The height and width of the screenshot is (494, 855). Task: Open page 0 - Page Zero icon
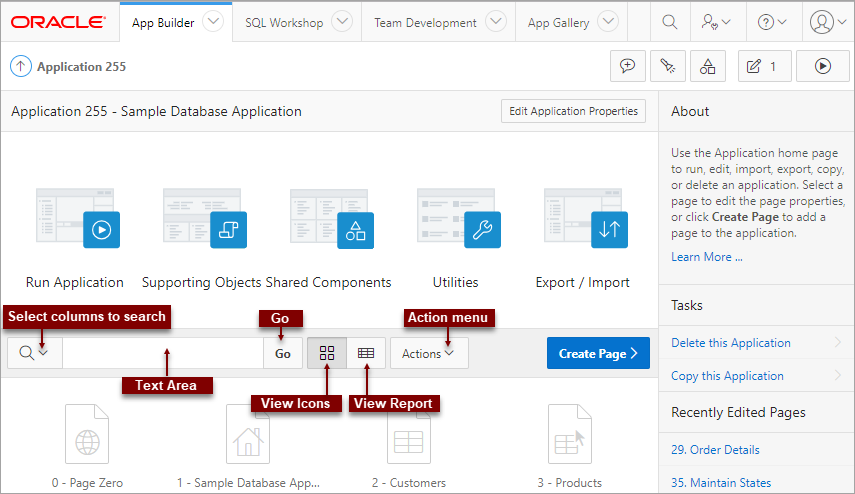coord(87,435)
